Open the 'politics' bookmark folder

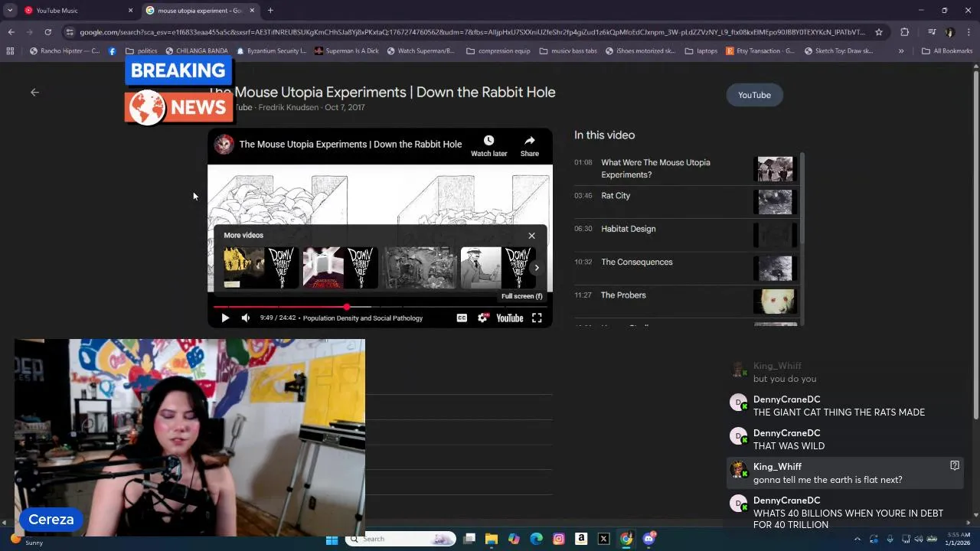pyautogui.click(x=142, y=51)
